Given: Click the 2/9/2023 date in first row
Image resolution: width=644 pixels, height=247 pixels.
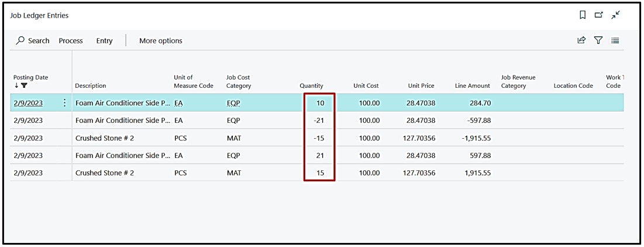Looking at the screenshot, I should 28,103.
